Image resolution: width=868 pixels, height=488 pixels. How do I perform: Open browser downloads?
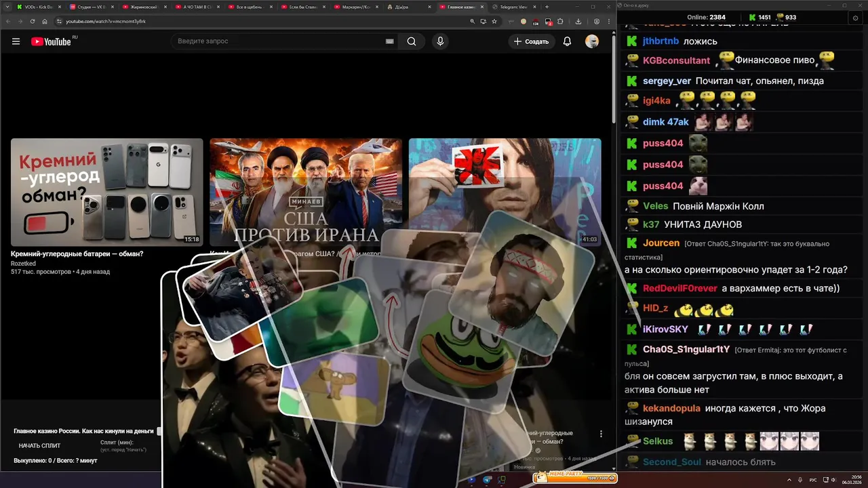[x=578, y=21]
